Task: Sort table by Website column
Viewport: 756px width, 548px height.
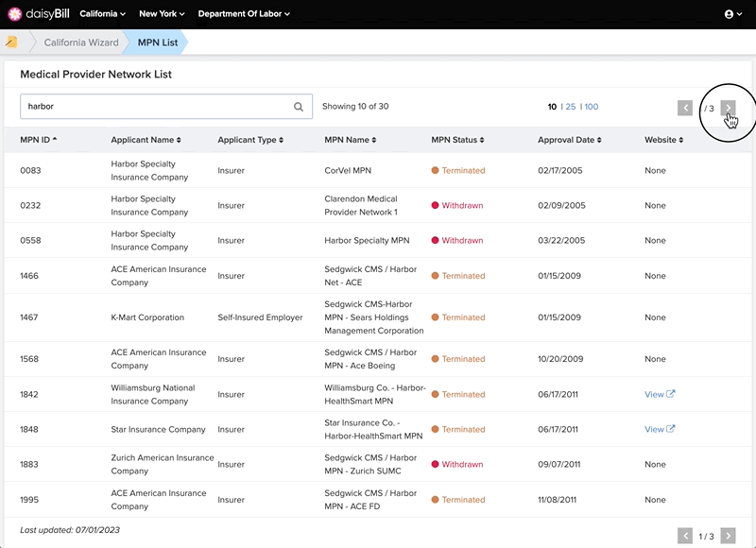Action: tap(664, 140)
